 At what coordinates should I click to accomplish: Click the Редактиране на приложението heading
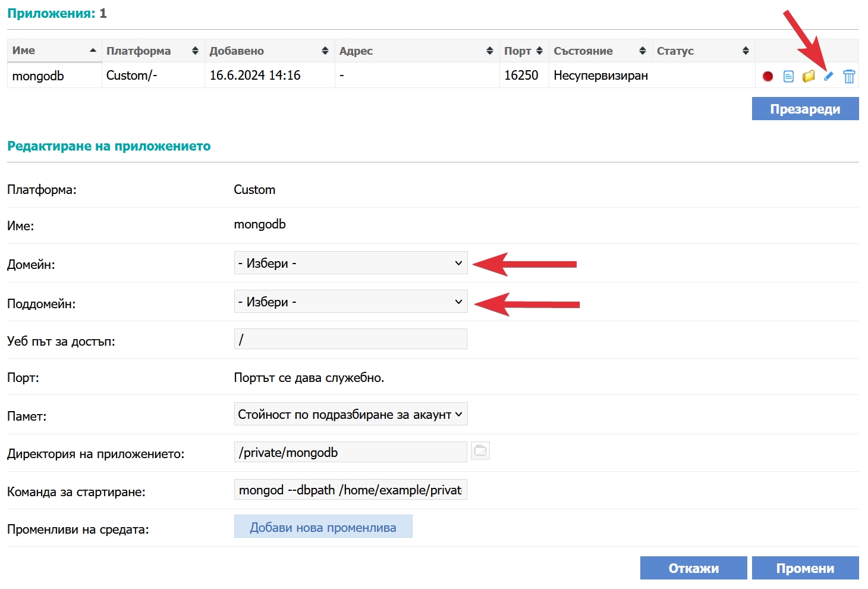(x=109, y=146)
